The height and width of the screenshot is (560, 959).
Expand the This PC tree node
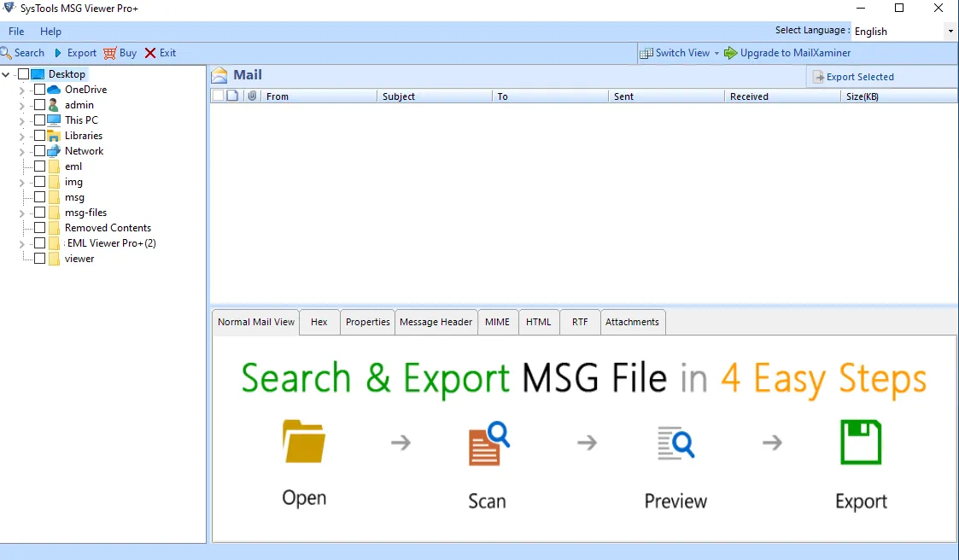coord(21,120)
